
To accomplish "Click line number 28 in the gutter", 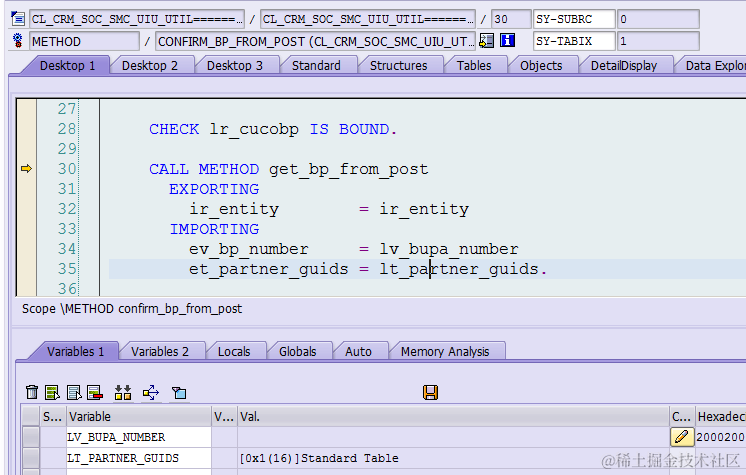I will pos(67,129).
